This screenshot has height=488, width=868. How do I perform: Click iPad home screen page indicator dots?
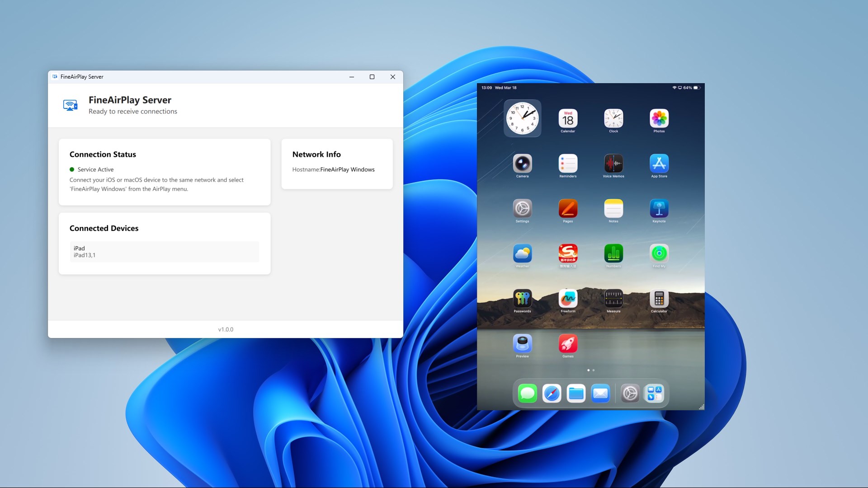(591, 370)
